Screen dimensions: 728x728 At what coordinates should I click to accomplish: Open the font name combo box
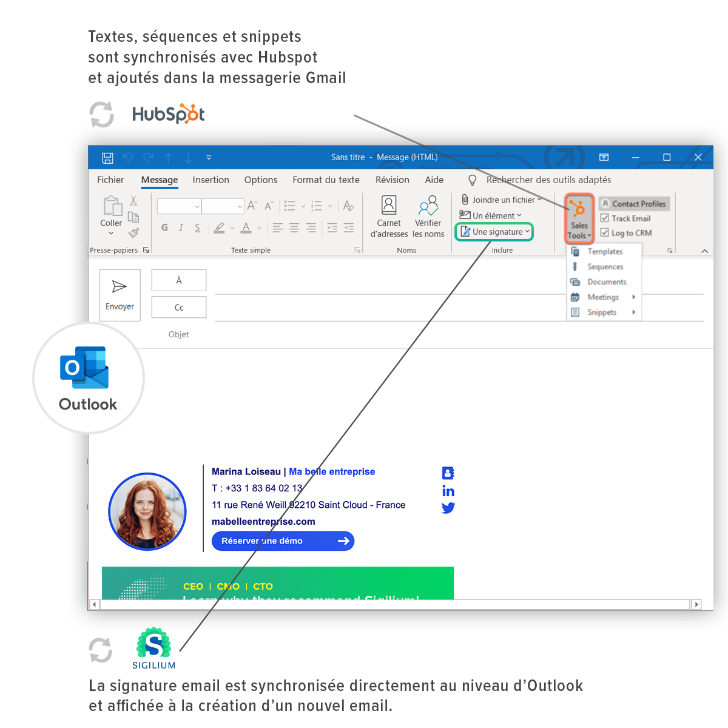coord(179,206)
